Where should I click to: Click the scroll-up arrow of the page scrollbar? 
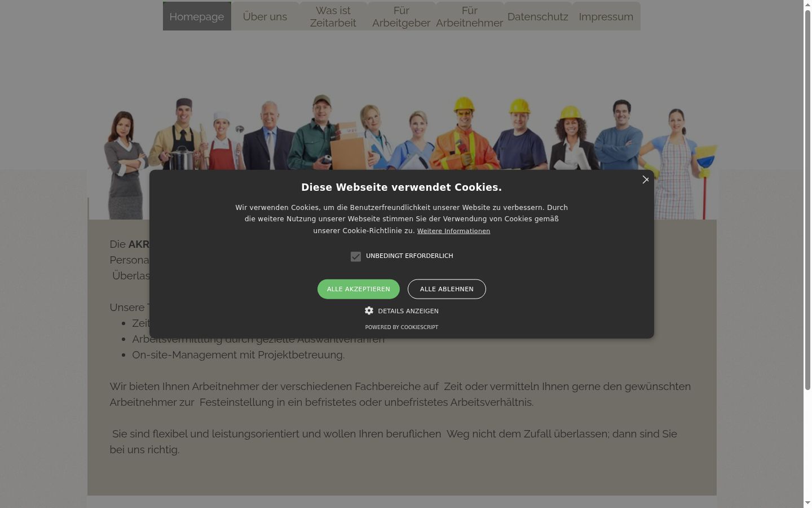(x=807, y=5)
